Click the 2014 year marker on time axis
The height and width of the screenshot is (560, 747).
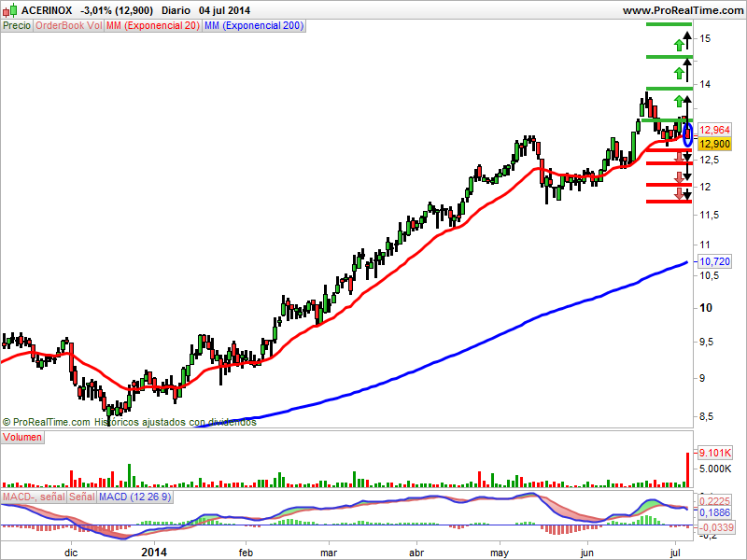coord(154,553)
